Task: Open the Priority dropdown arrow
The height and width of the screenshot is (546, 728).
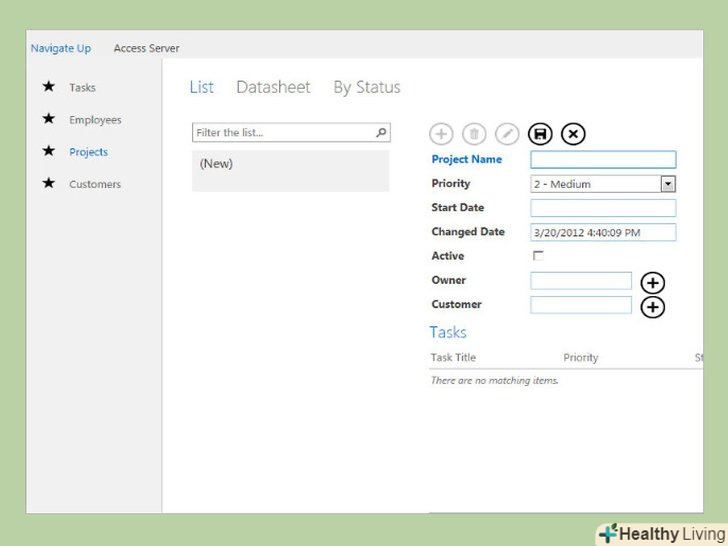Action: [x=668, y=184]
